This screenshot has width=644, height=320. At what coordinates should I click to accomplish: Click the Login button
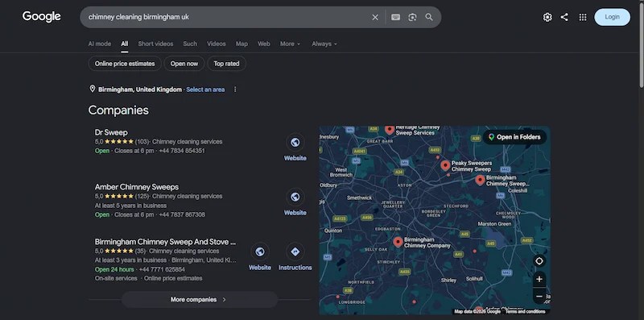(x=612, y=17)
